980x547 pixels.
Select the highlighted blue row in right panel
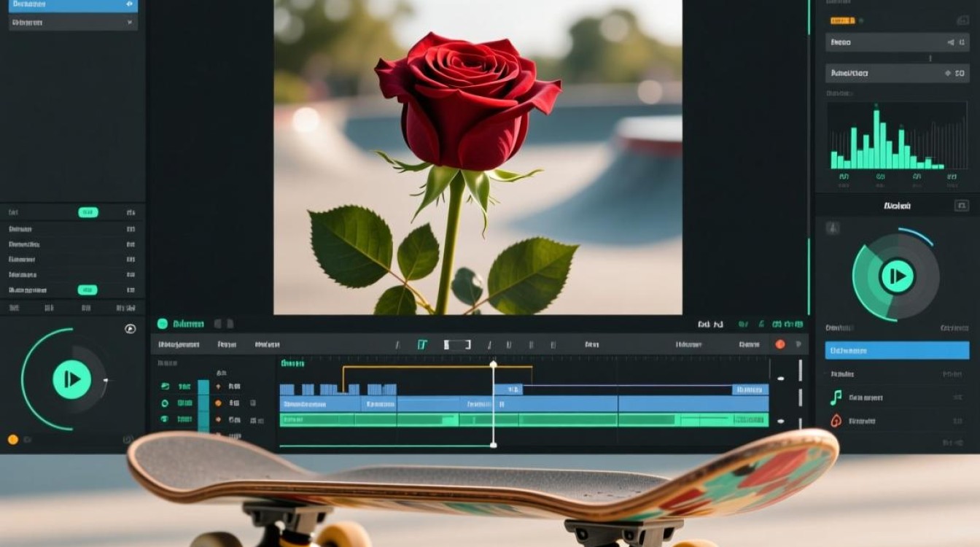pos(897,351)
